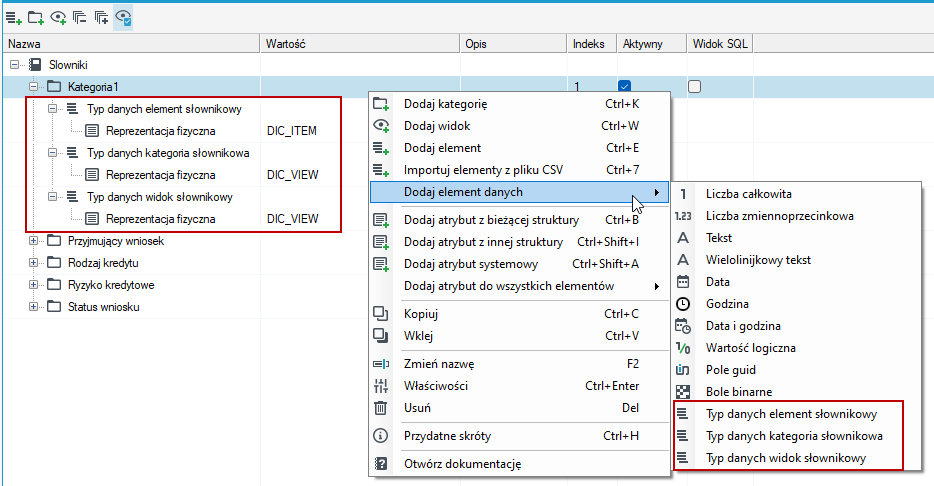Select Importuj elementy z pliku CSV
The image size is (934, 486).
click(519, 170)
